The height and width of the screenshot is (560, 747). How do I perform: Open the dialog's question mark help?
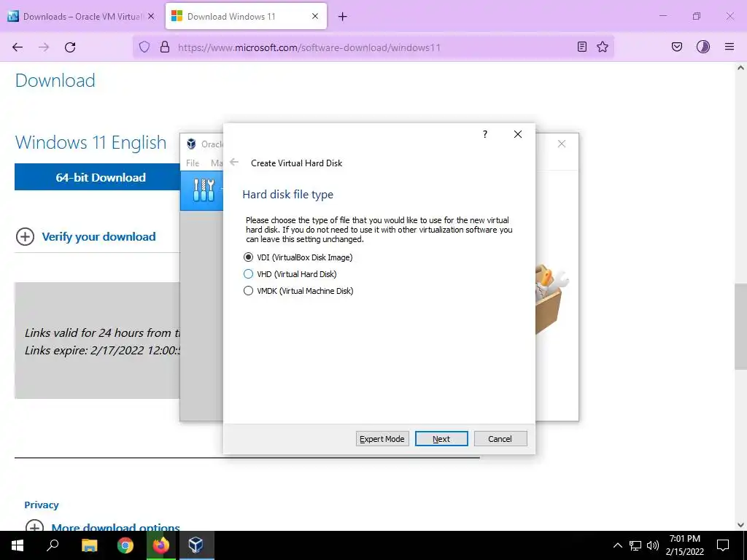pyautogui.click(x=485, y=134)
